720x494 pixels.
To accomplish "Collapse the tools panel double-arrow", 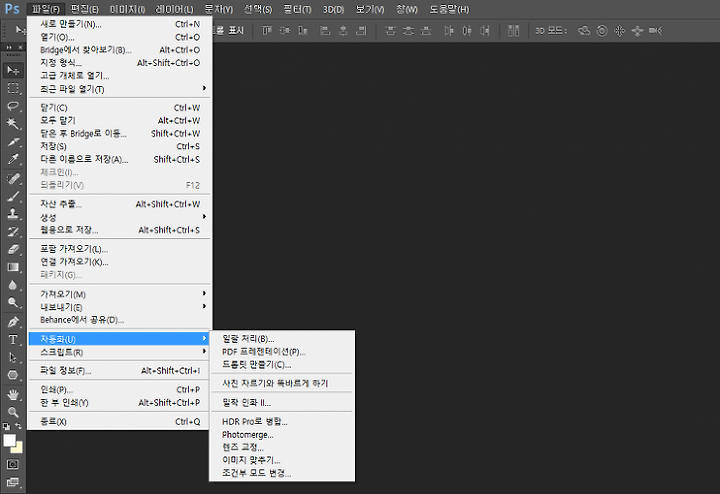I will coord(9,47).
